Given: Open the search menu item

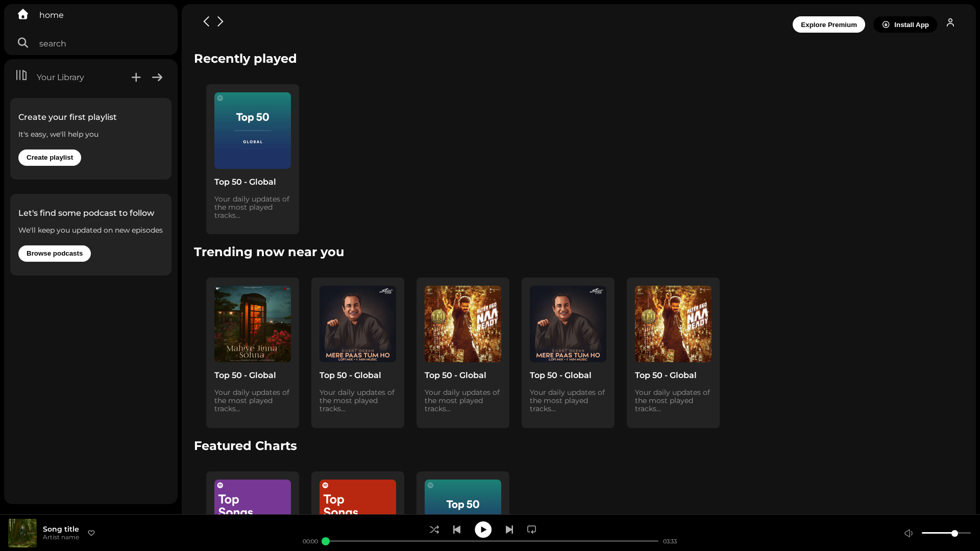Looking at the screenshot, I should (x=53, y=44).
